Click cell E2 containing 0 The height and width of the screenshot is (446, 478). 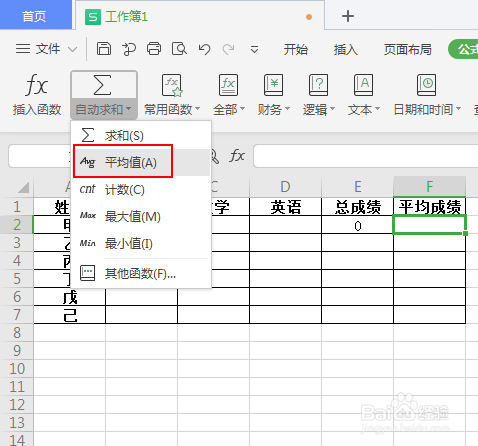pos(357,225)
